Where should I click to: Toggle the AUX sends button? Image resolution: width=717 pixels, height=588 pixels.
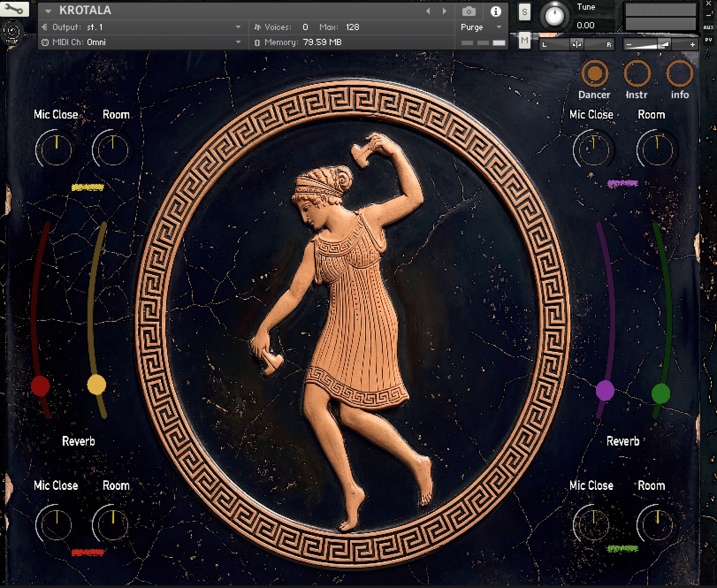tap(708, 27)
